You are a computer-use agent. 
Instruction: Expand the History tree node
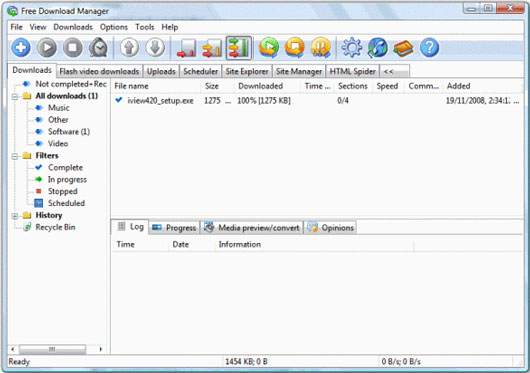(x=15, y=216)
